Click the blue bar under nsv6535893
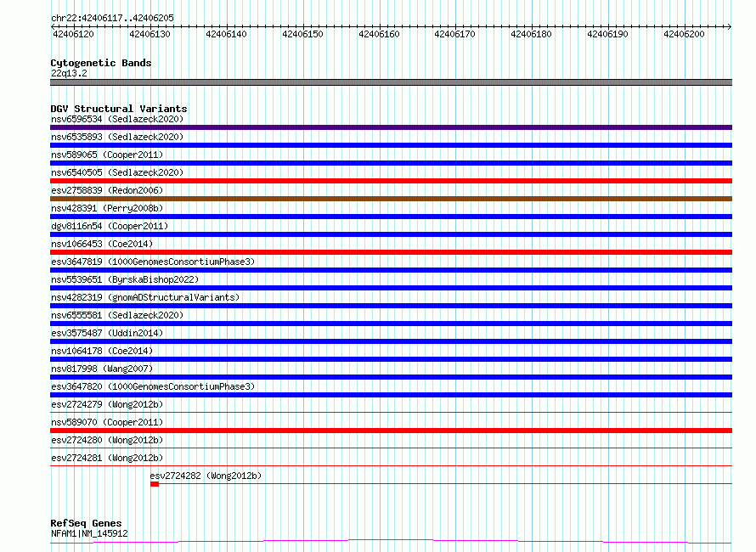Image resolution: width=756 pixels, height=552 pixels. coord(391,145)
